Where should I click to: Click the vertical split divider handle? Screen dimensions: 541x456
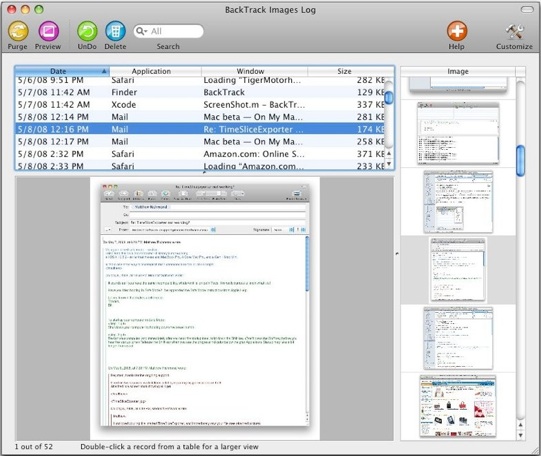397,254
